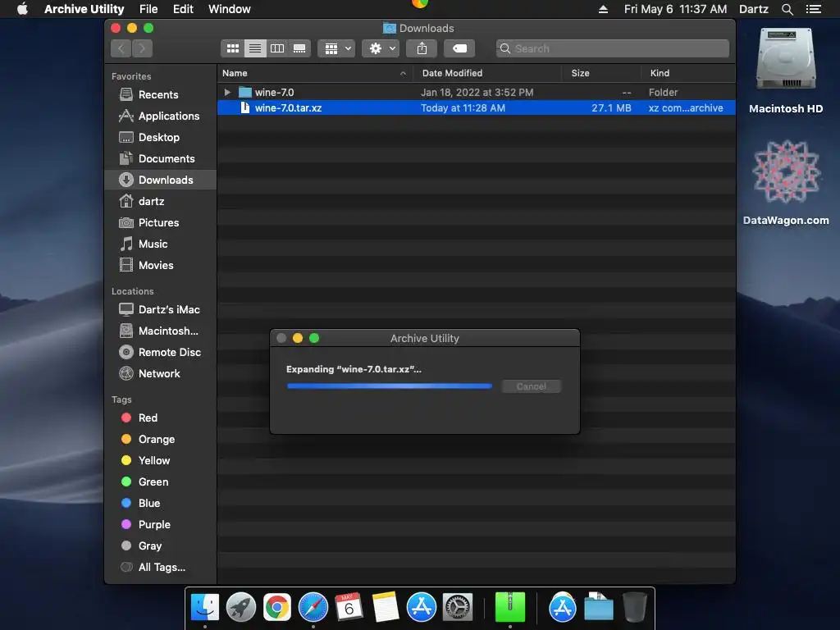The height and width of the screenshot is (630, 840).
Task: Open the Edit menu
Action: 183,9
